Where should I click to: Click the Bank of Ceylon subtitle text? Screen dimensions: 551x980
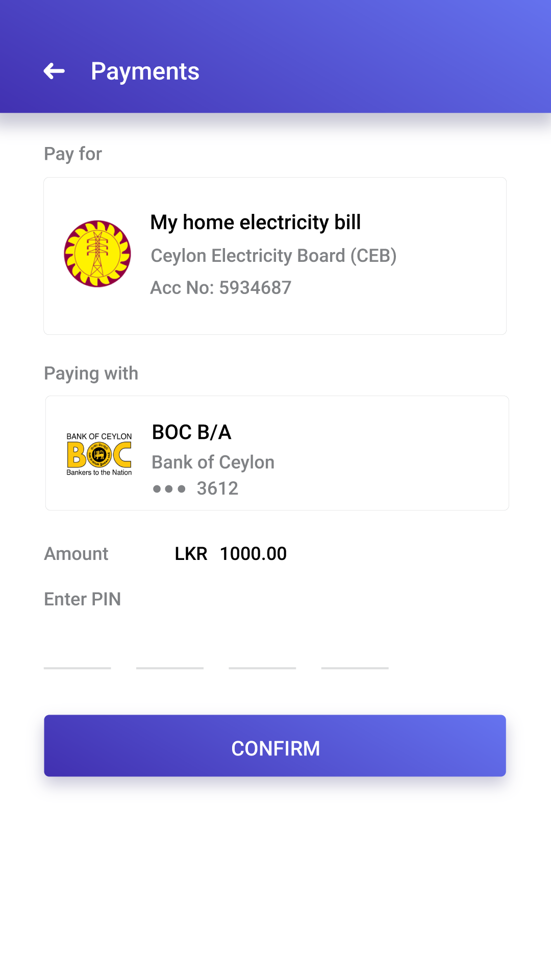(213, 462)
